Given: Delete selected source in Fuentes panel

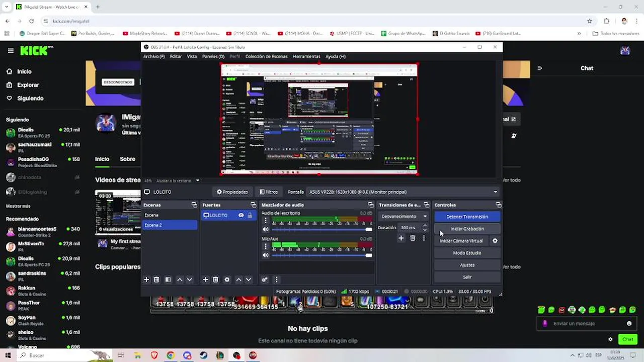Looking at the screenshot, I should pos(215,280).
